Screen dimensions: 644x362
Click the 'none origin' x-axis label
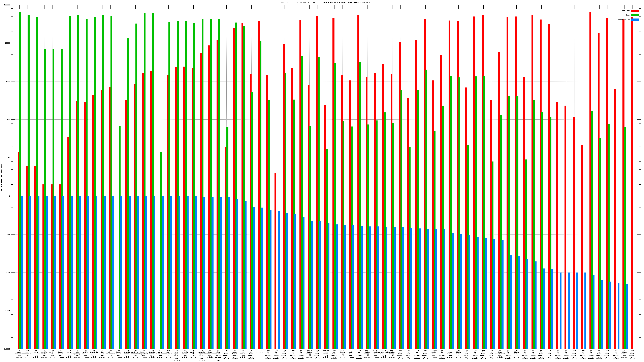click(259, 352)
